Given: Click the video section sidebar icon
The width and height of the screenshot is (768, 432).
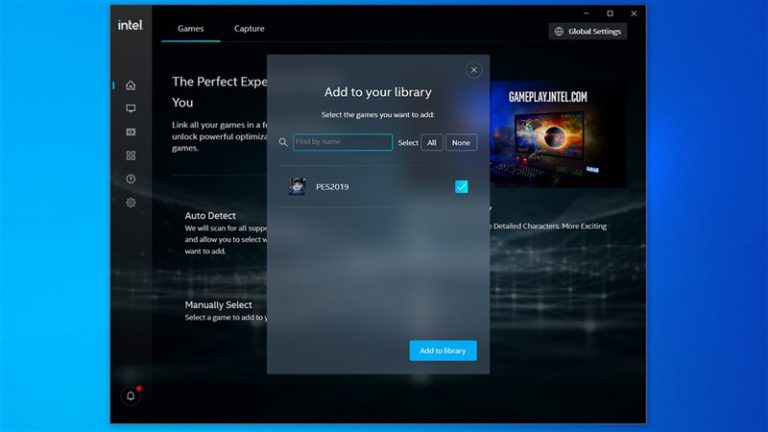Looking at the screenshot, I should (x=130, y=132).
